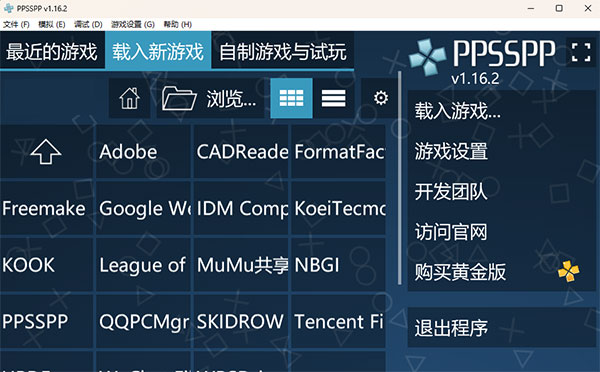Screen dimensions: 600x372
Task: Click the vertical scrollbar of the folder grid
Action: 400,178
